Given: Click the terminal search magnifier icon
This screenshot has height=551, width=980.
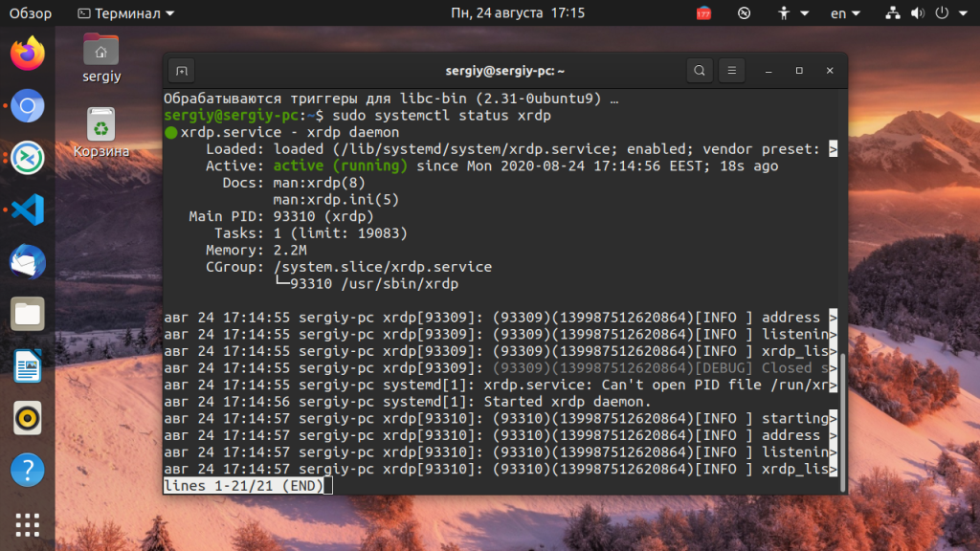Looking at the screenshot, I should [x=700, y=71].
